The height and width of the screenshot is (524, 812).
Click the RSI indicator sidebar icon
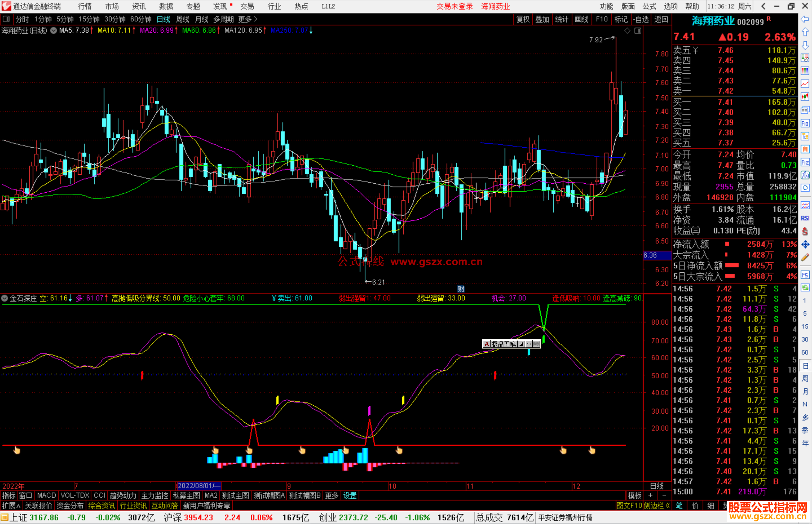click(805, 218)
